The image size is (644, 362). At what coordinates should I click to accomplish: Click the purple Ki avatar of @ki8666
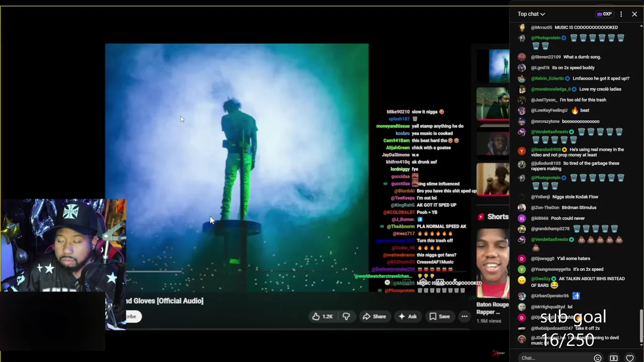tap(522, 218)
